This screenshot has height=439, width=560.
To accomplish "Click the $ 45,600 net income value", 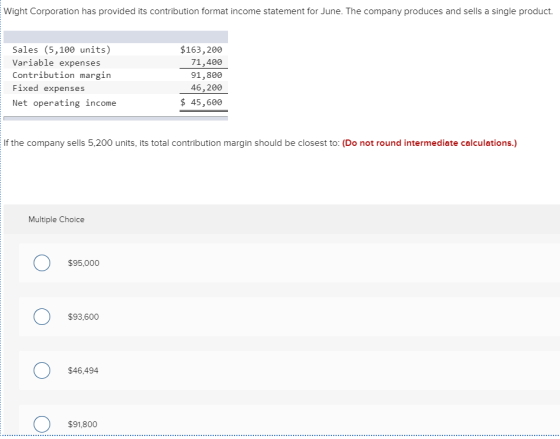I will 201,103.
